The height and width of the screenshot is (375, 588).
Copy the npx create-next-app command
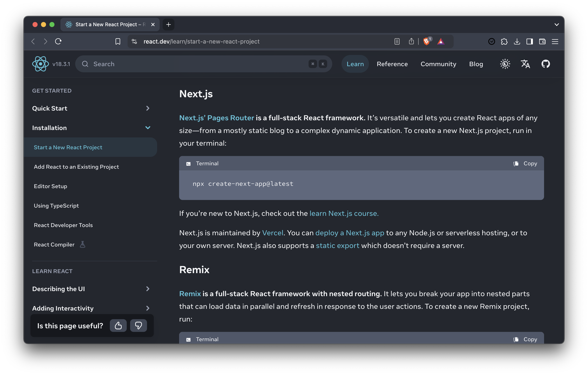pyautogui.click(x=525, y=163)
